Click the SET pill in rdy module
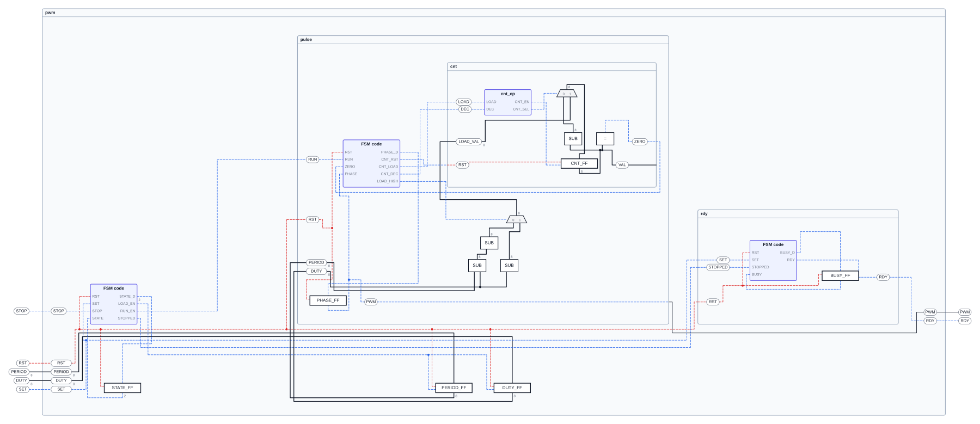The width and height of the screenshot is (980, 424). coord(723,260)
